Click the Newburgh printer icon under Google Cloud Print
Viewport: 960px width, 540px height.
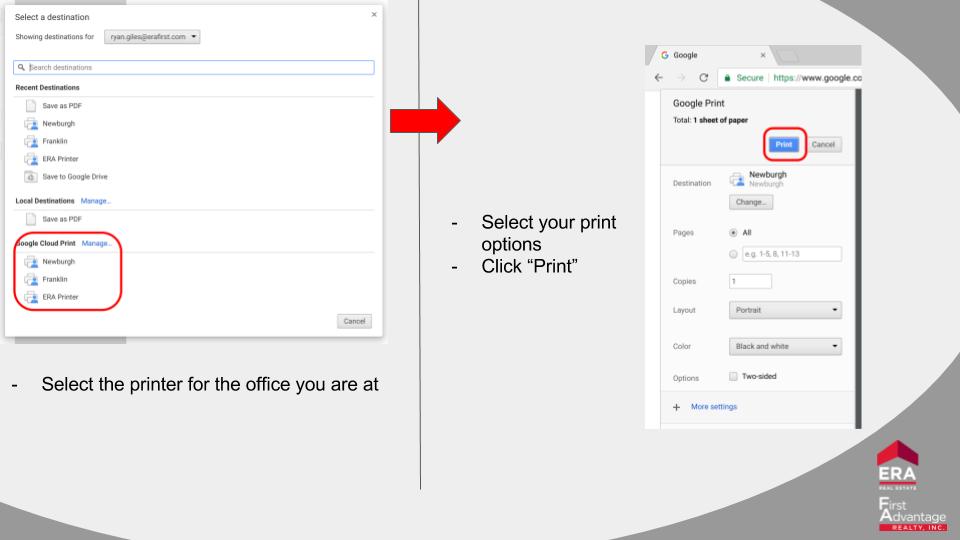[31, 262]
